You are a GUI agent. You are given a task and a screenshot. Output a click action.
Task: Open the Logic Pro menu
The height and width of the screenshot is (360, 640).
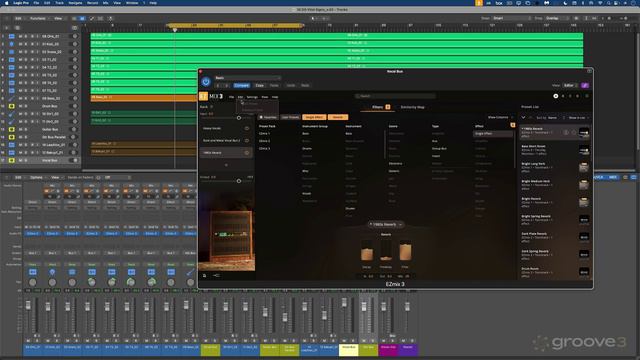pos(20,2)
